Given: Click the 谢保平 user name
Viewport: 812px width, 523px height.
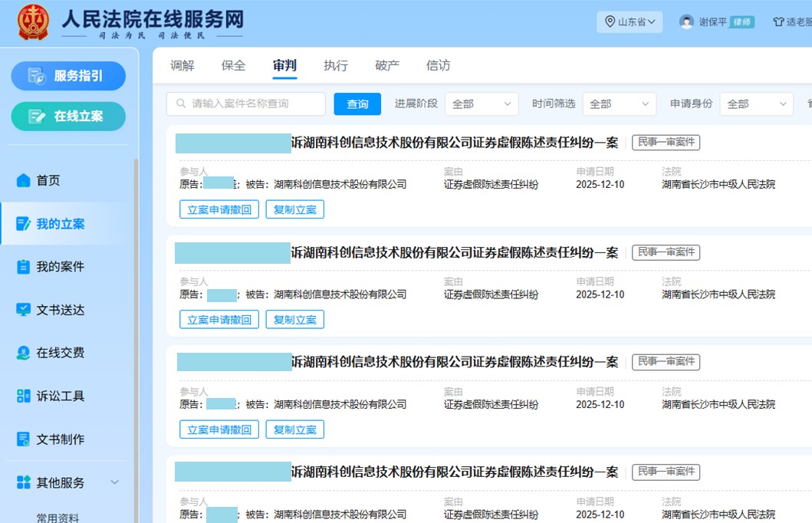Looking at the screenshot, I should (713, 21).
